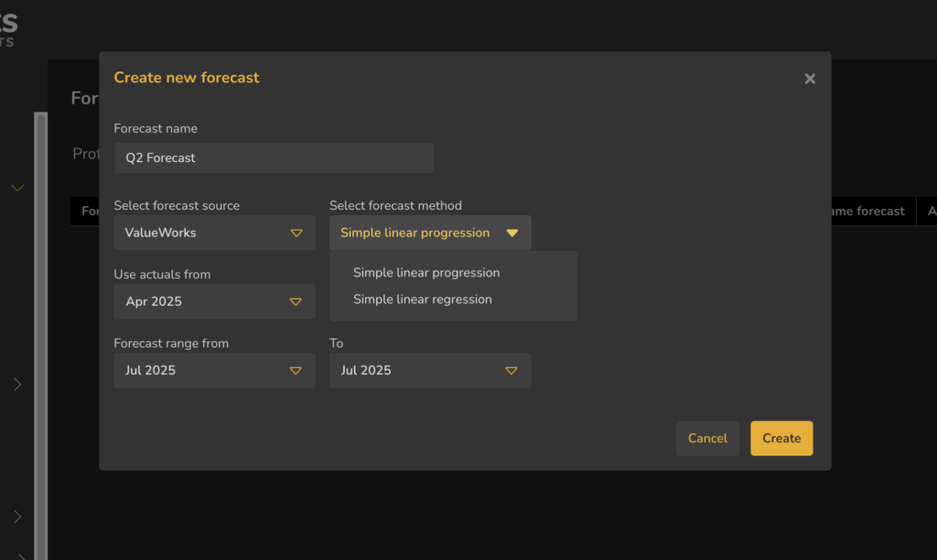The width and height of the screenshot is (937, 560).
Task: Click the triangle arrow in ValueWorks dropdown
Action: pos(296,233)
